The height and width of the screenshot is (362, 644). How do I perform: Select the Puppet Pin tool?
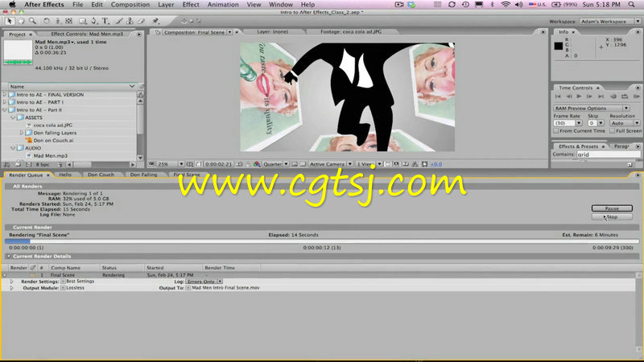click(155, 21)
